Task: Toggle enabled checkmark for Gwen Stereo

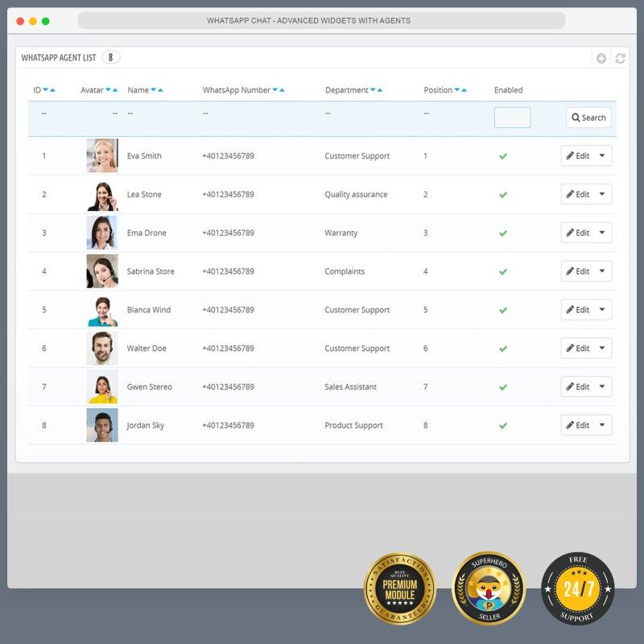Action: (502, 387)
